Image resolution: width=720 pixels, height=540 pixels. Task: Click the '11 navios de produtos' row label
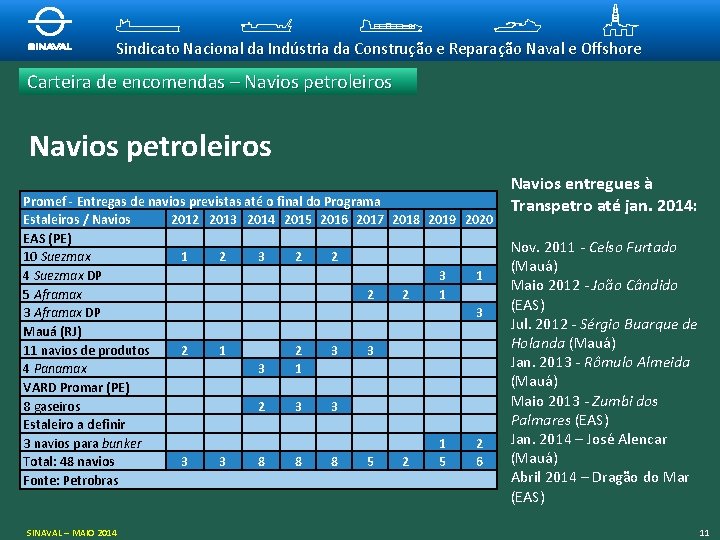pos(93,350)
